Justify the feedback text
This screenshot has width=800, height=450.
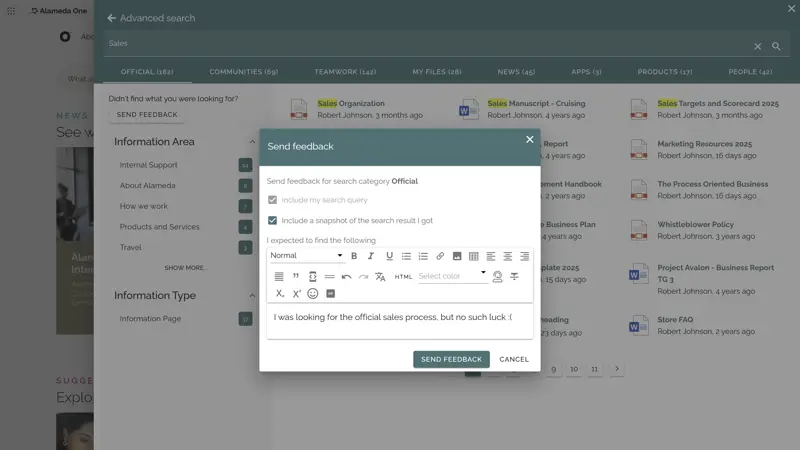pos(279,277)
